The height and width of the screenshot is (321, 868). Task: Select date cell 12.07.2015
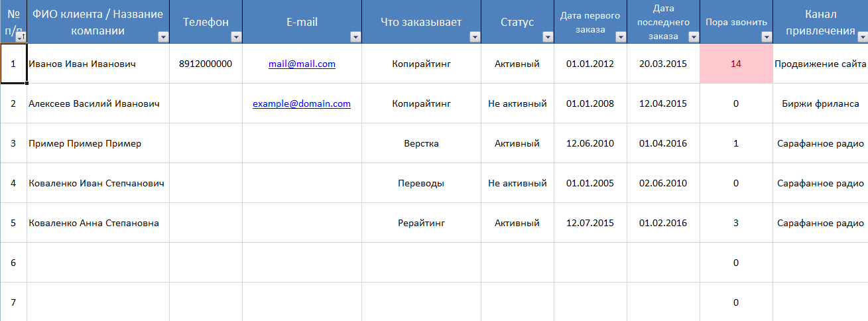[x=590, y=224]
